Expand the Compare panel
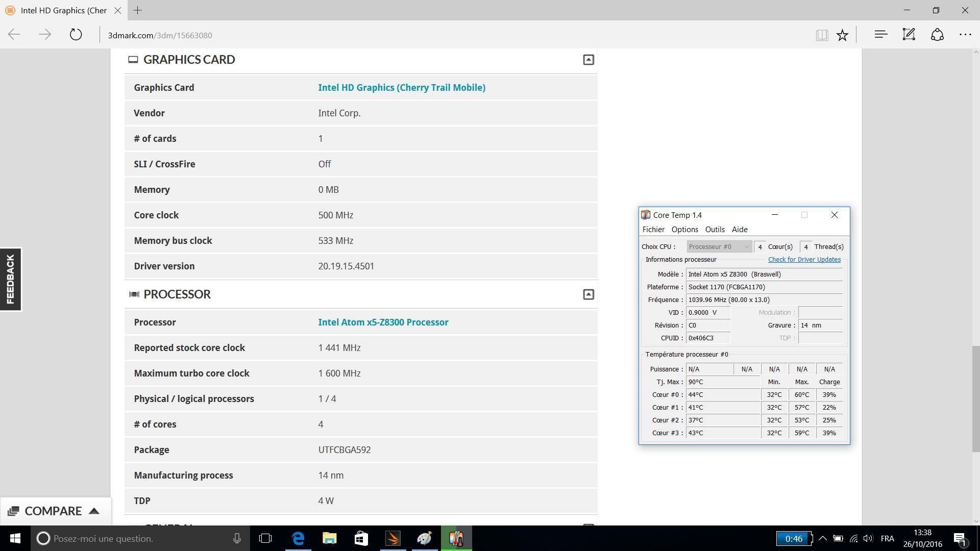 click(54, 511)
